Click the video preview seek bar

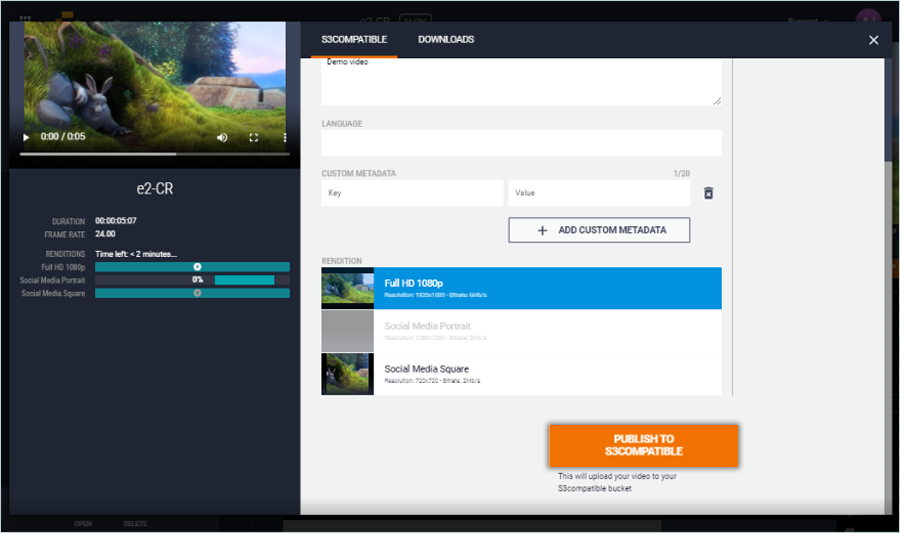pyautogui.click(x=154, y=154)
